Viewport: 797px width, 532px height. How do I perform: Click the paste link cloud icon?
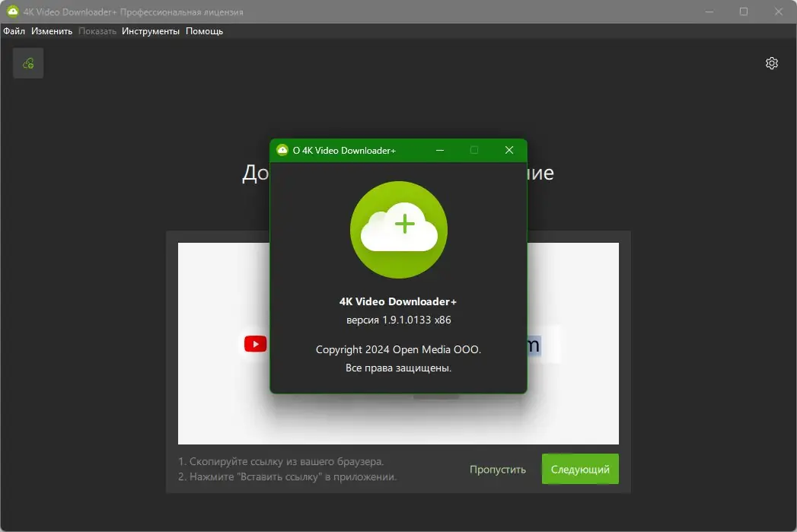coord(28,63)
